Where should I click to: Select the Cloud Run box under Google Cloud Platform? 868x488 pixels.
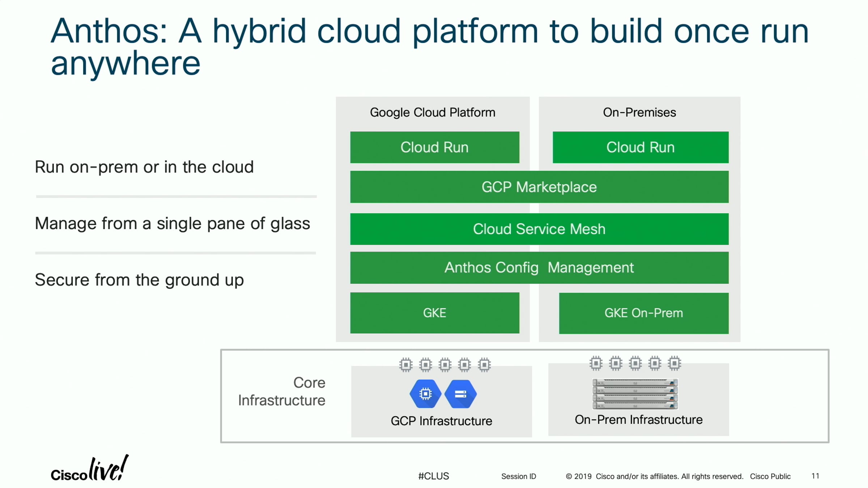tap(434, 147)
